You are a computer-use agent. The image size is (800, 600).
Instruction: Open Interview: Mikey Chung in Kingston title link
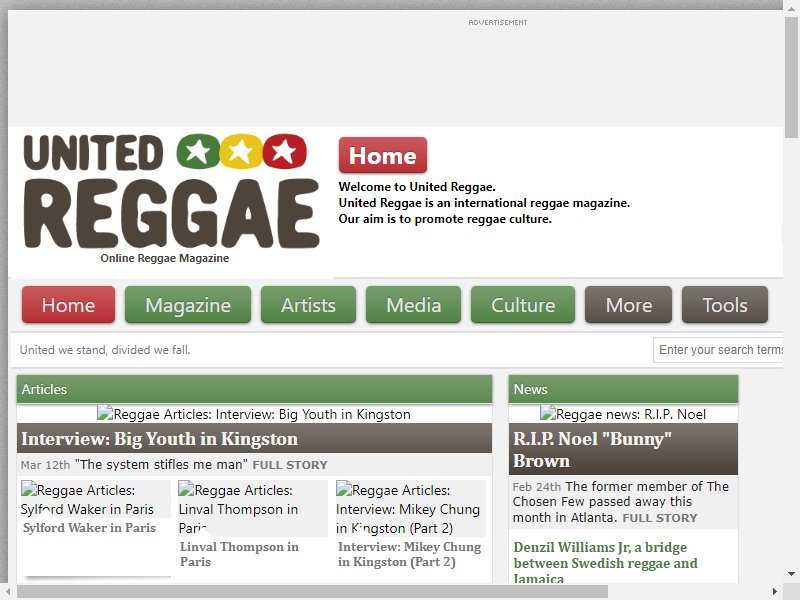[x=410, y=554]
